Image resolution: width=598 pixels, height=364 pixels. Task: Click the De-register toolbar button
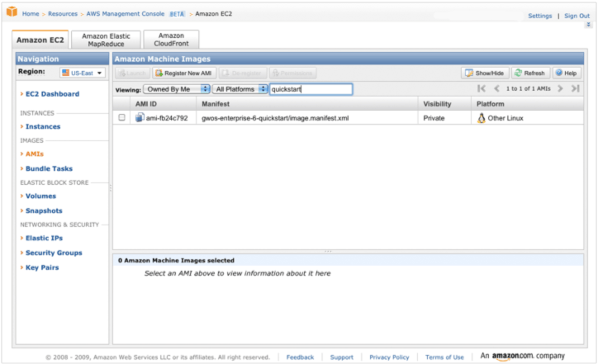243,73
